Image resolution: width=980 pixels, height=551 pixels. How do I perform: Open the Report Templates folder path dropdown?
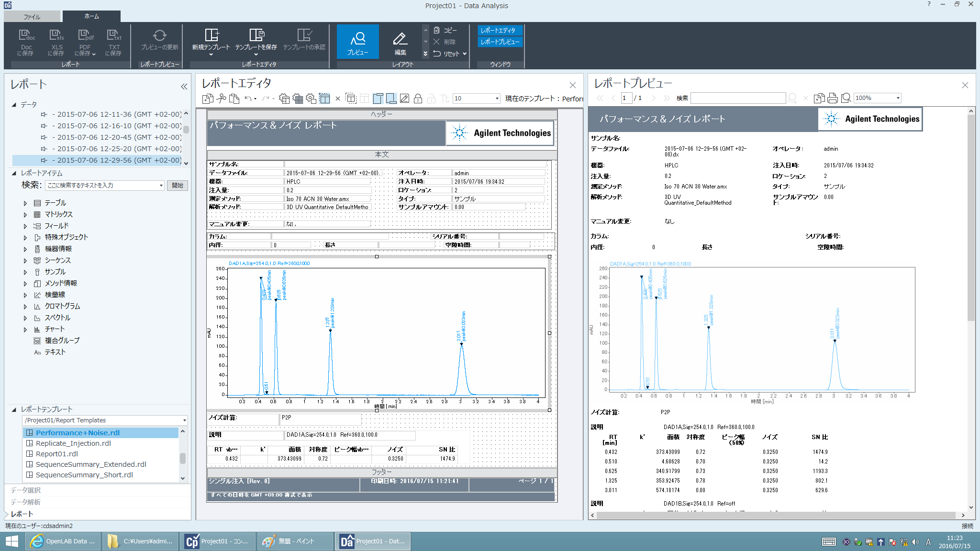click(184, 420)
